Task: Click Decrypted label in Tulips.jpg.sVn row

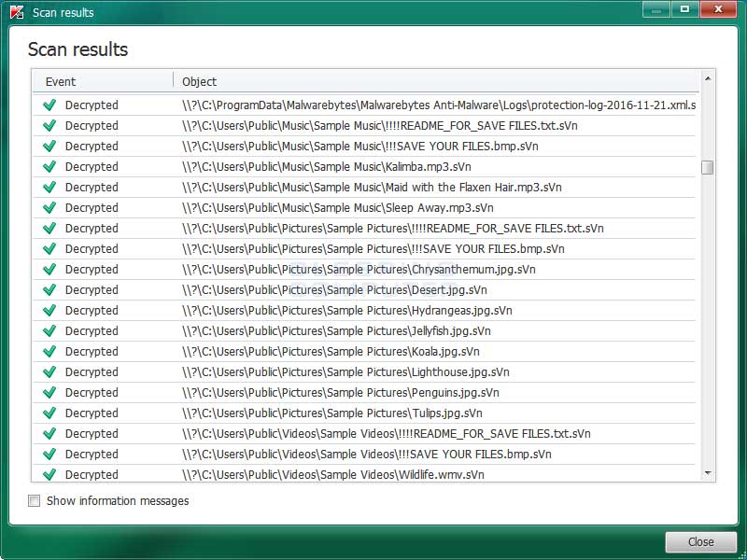Action: [x=92, y=413]
